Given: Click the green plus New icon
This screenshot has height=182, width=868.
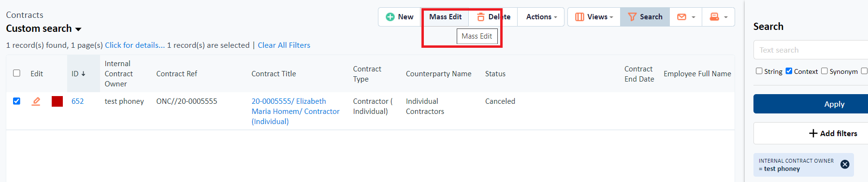Looking at the screenshot, I should pyautogui.click(x=390, y=17).
